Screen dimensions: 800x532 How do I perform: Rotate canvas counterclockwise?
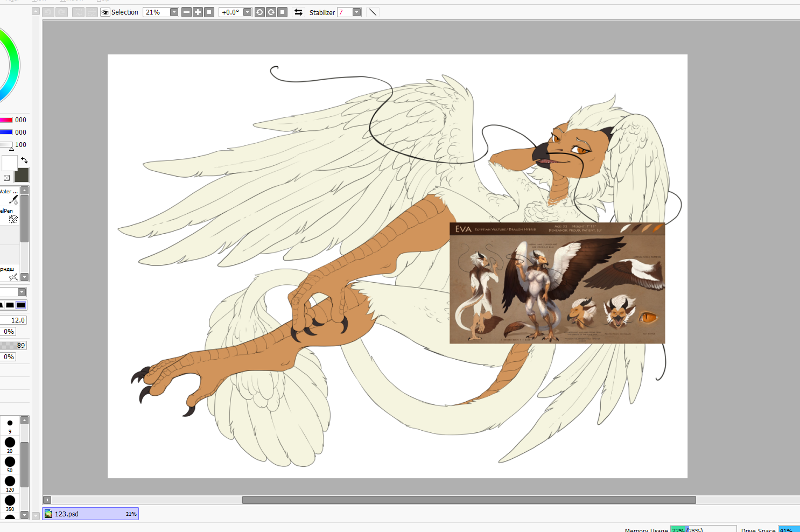[x=259, y=12]
